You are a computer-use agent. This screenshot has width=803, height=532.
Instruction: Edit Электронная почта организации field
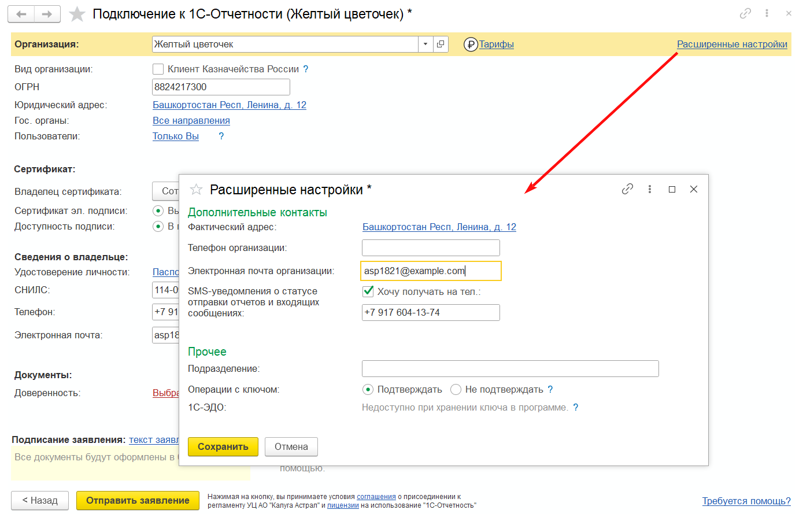pos(431,271)
